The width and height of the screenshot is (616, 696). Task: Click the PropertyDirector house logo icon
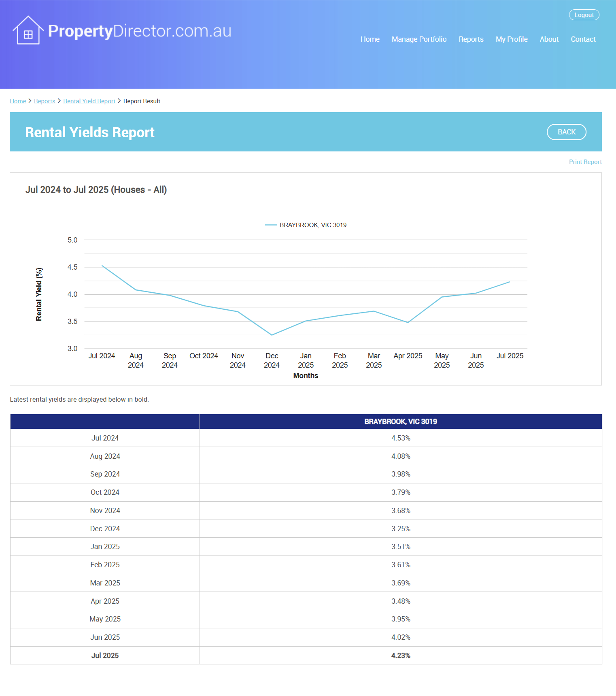click(28, 30)
